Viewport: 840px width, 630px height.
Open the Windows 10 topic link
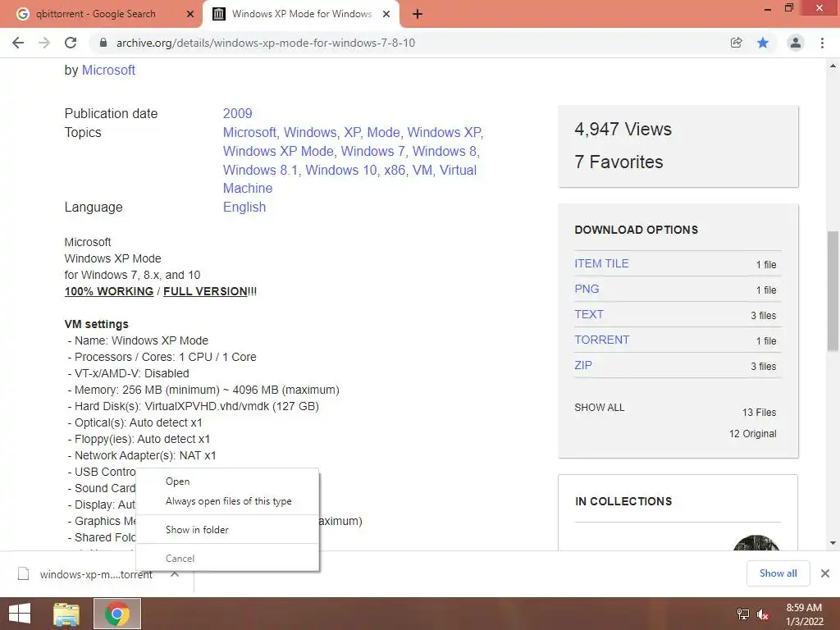click(340, 170)
